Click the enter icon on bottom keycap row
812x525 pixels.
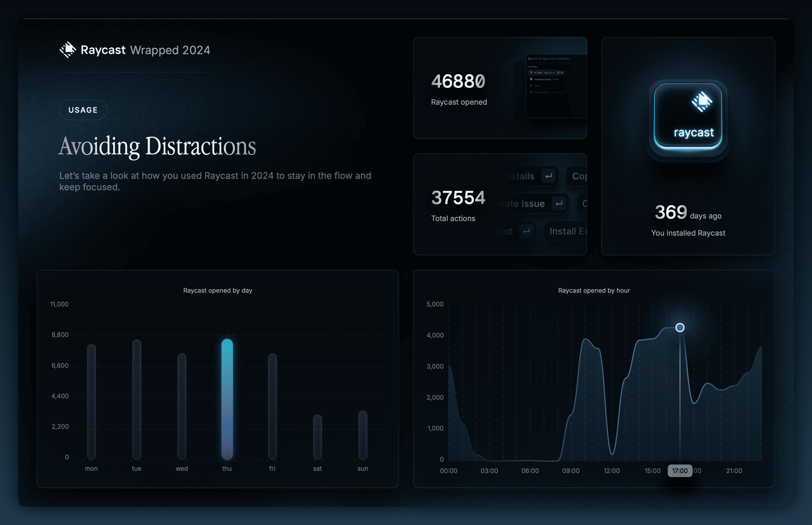pyautogui.click(x=527, y=231)
